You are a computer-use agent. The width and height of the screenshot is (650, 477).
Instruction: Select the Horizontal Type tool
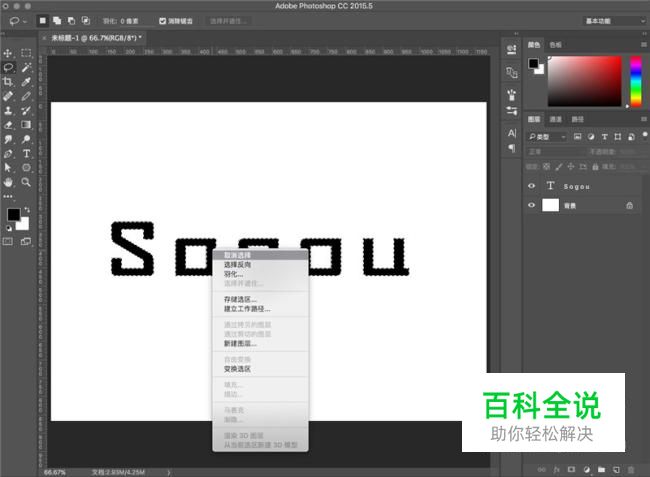click(26, 154)
